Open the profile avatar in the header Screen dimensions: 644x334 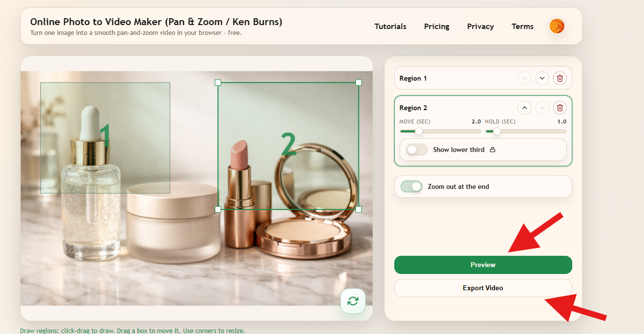(x=556, y=26)
